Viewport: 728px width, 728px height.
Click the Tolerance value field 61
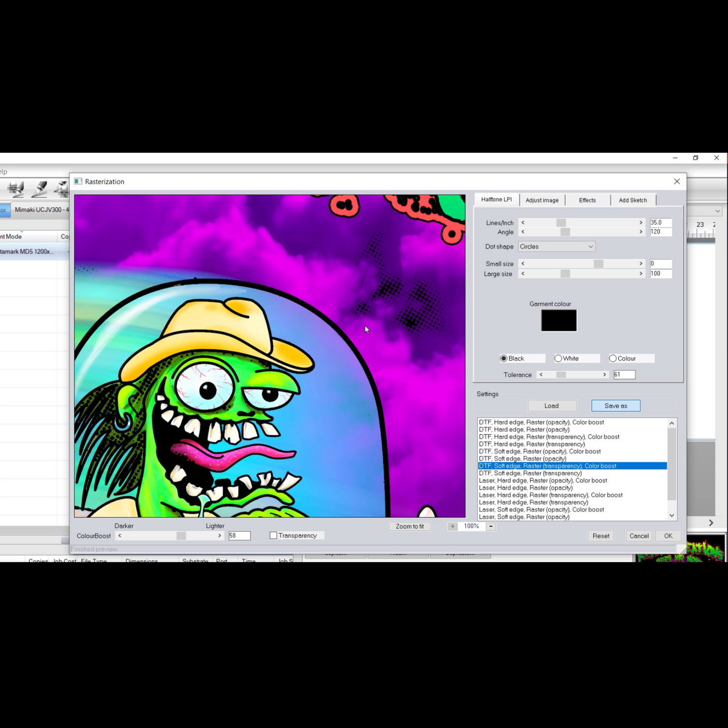pos(624,375)
